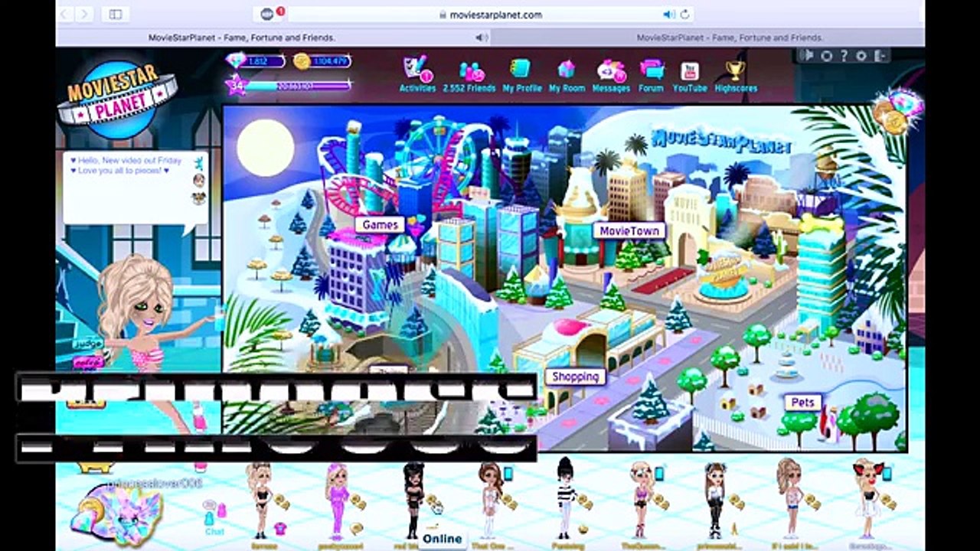The width and height of the screenshot is (980, 551).
Task: Select the friend avatar in pink outfit
Action: point(337,500)
